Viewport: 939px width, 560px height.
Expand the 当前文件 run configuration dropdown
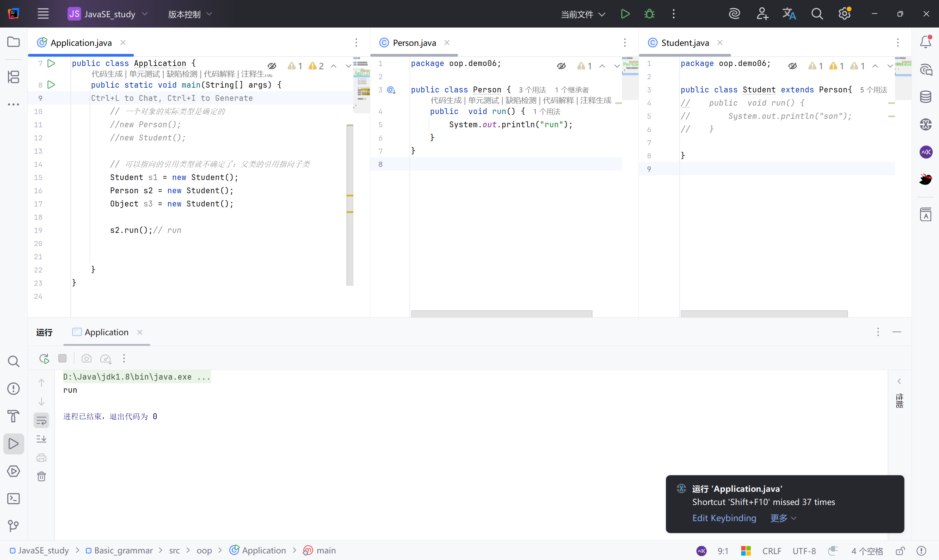pos(583,14)
